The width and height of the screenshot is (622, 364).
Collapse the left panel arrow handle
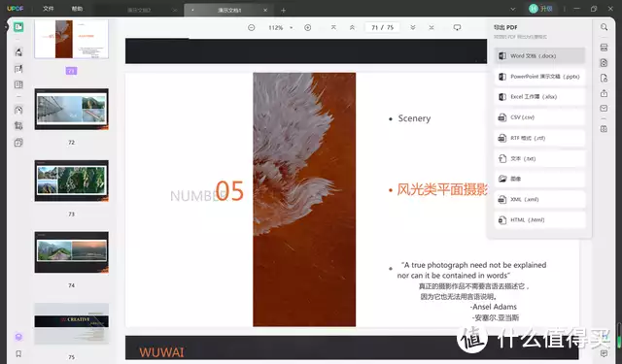(x=6, y=27)
